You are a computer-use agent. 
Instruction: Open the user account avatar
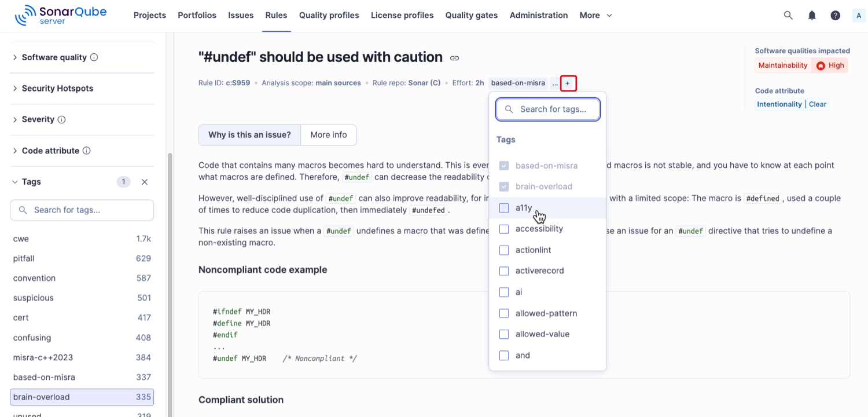(x=859, y=16)
